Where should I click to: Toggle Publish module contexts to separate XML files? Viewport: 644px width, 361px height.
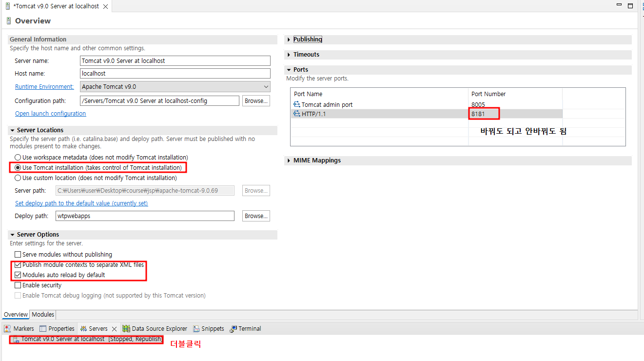(x=18, y=265)
